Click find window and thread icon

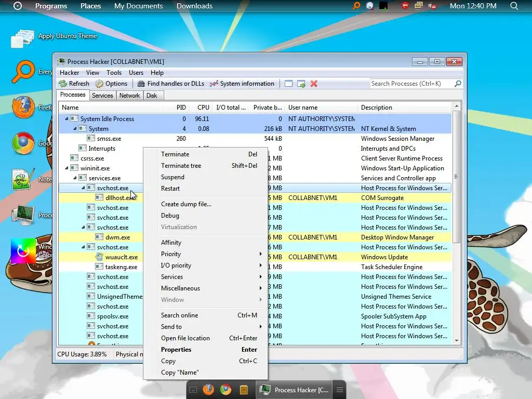pyautogui.click(x=301, y=84)
